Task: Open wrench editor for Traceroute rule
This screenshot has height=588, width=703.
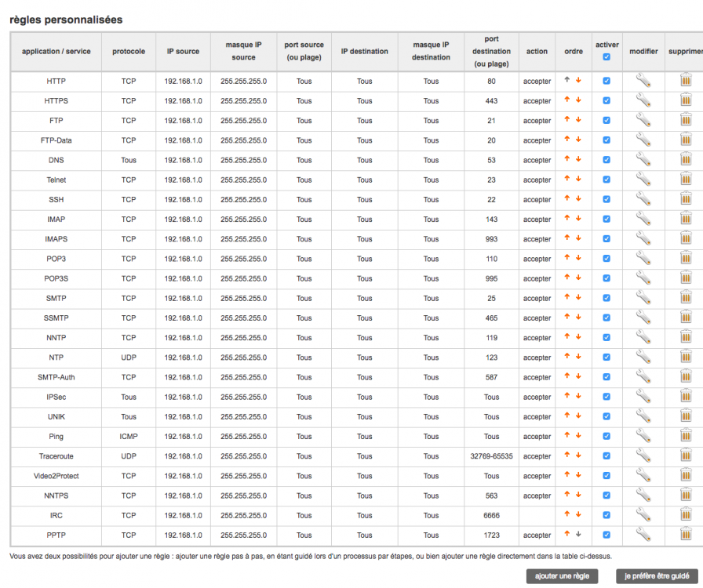Action: [x=643, y=456]
